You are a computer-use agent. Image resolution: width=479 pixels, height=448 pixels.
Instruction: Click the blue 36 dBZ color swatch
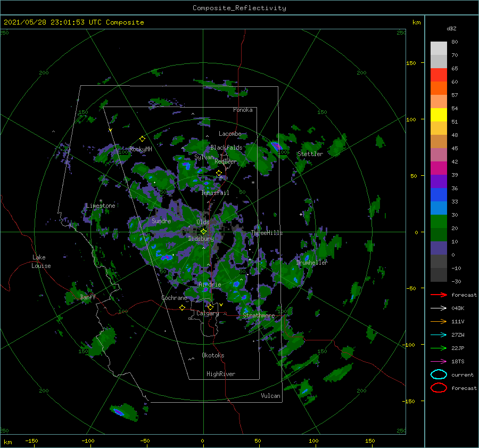439,194
